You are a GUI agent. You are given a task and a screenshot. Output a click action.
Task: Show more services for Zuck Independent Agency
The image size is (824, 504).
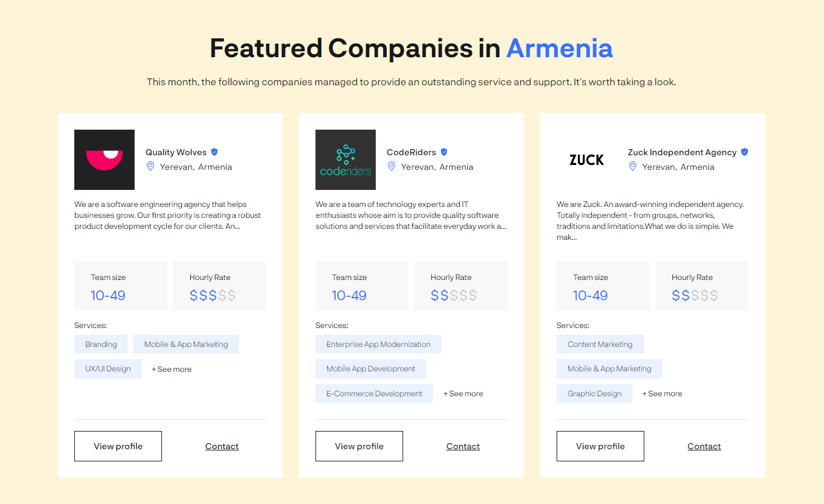click(x=662, y=393)
